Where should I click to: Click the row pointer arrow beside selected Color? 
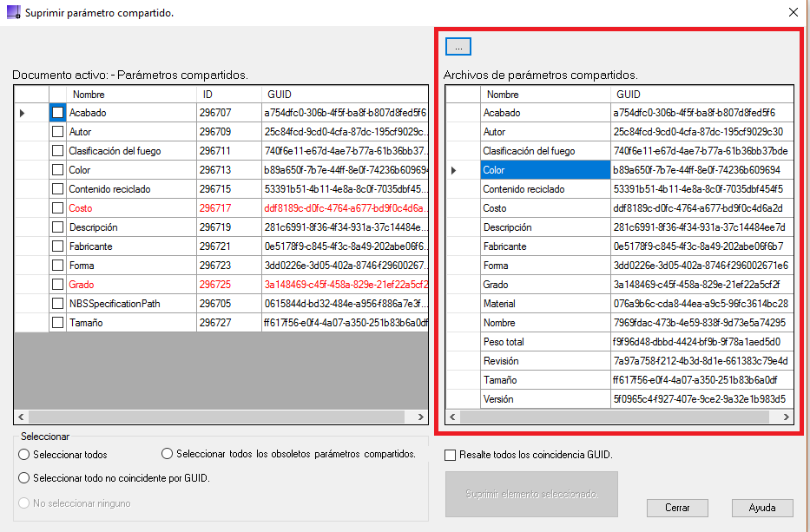click(453, 170)
